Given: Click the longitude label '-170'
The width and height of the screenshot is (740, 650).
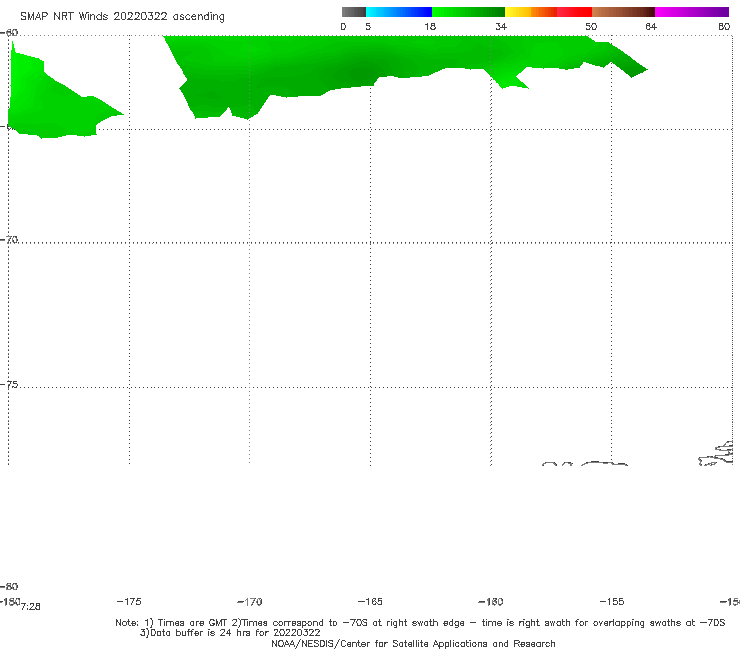Looking at the screenshot, I should 249,601.
